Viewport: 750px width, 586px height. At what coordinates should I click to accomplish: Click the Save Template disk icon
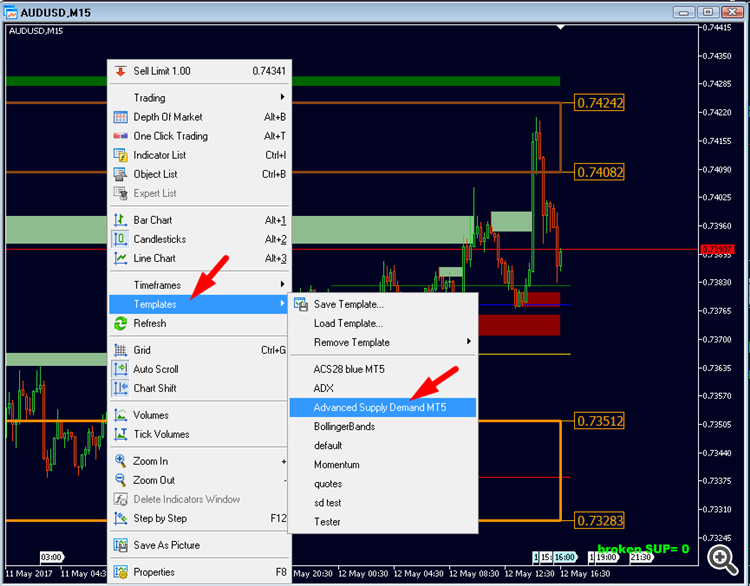tap(301, 305)
